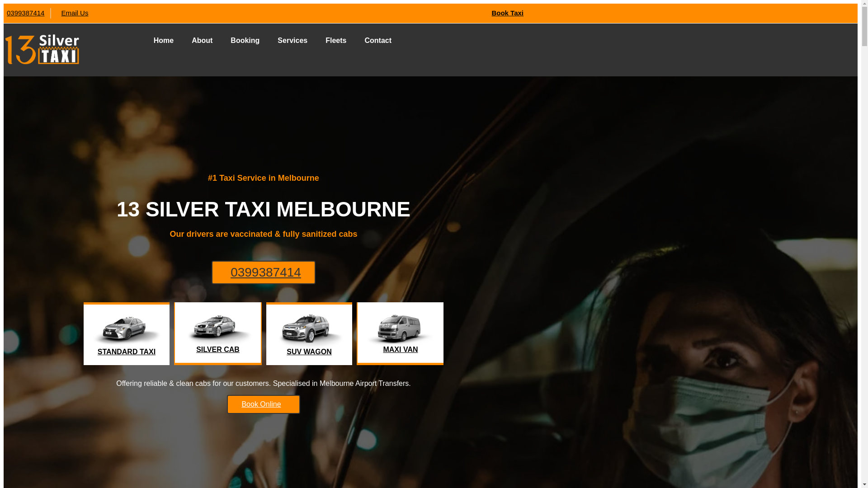The width and height of the screenshot is (868, 488).
Task: Select the MAXI VAN label link
Action: pos(401,350)
